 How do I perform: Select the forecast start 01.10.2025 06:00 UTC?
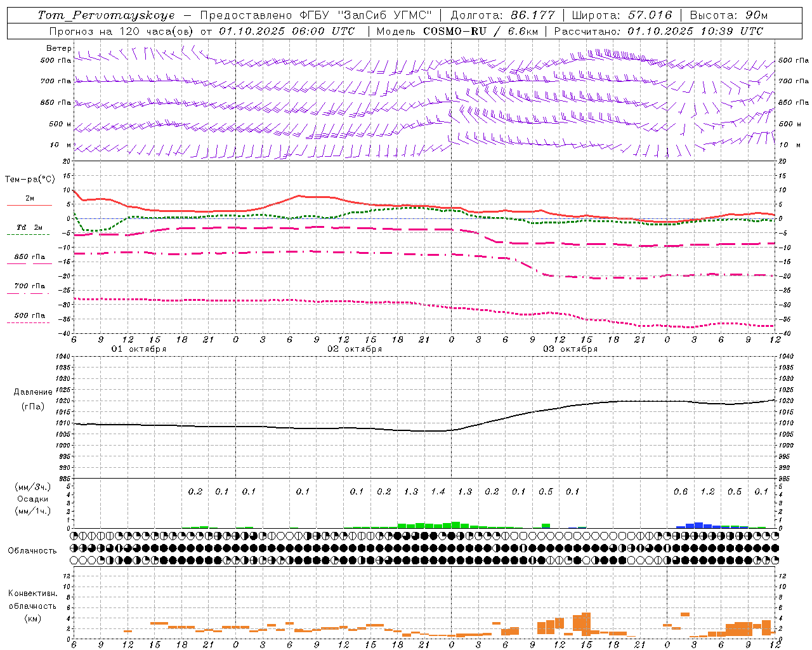click(287, 31)
